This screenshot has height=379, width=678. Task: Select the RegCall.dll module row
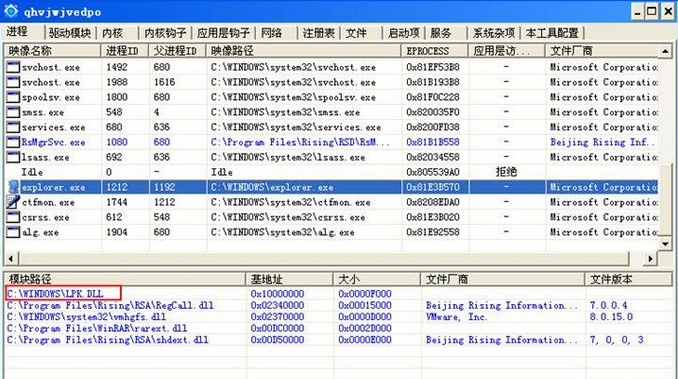(x=338, y=305)
